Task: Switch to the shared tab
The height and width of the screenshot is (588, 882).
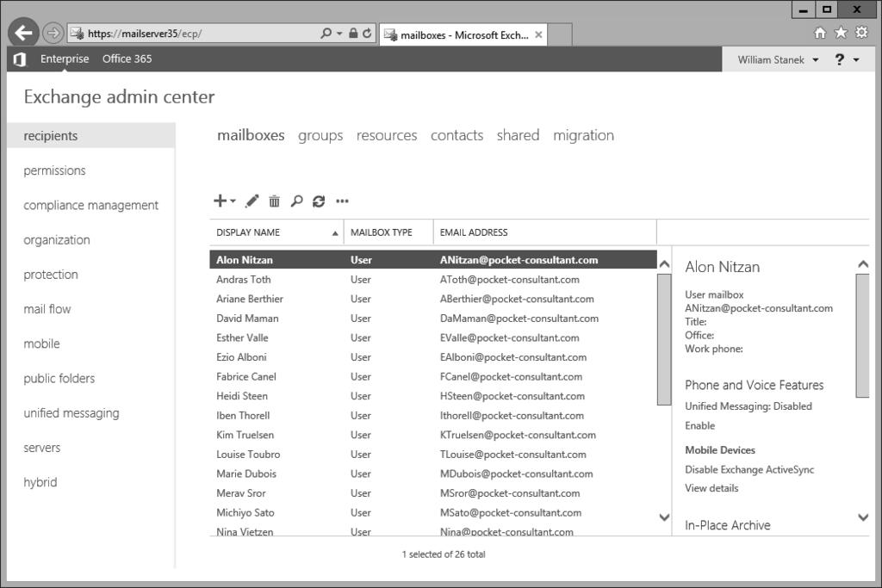Action: pyautogui.click(x=518, y=135)
